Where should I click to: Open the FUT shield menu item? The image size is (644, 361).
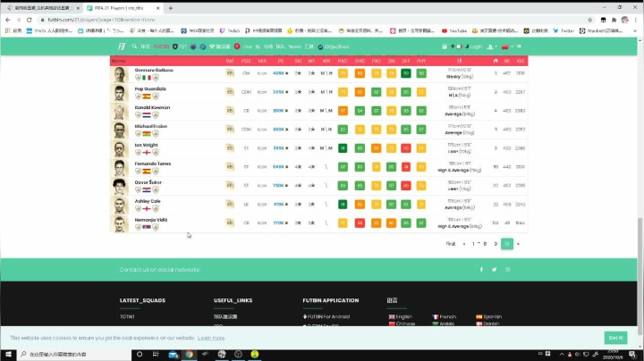(x=180, y=46)
